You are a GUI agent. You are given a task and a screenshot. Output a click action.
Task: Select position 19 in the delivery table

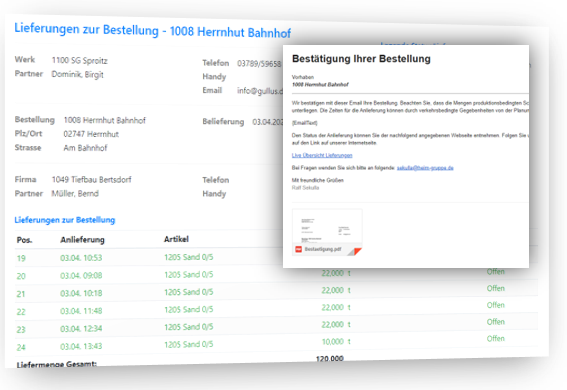21,258
